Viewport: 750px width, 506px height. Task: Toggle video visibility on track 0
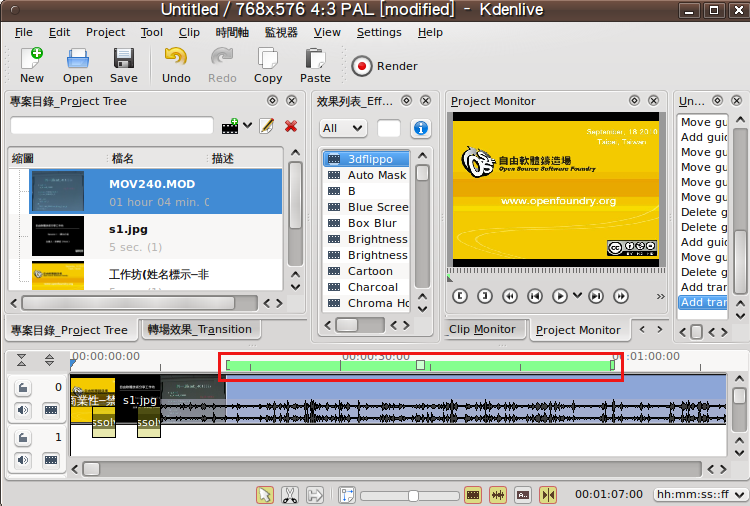click(x=51, y=410)
